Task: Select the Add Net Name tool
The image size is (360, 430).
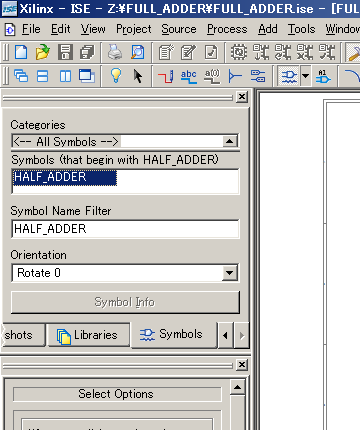Action: pyautogui.click(x=188, y=76)
